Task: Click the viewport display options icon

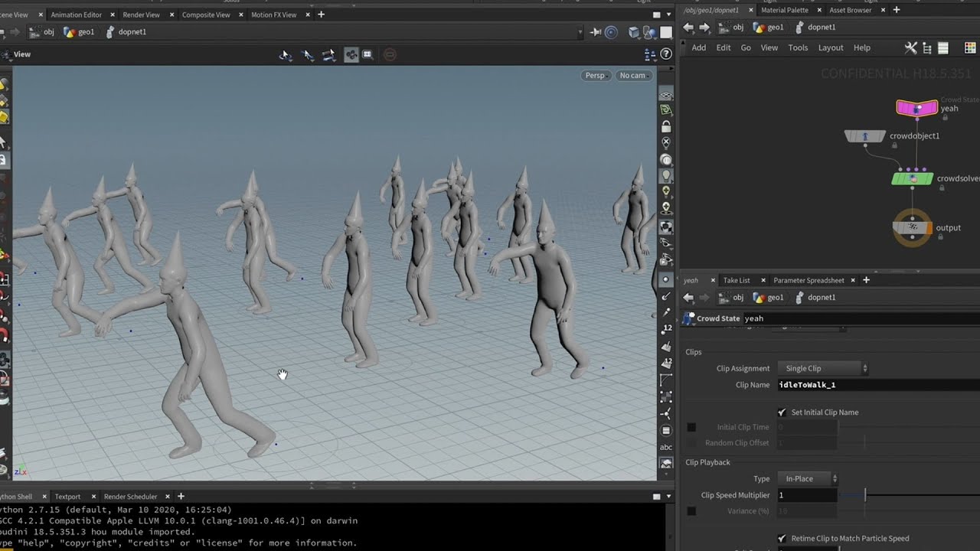Action: coord(650,54)
